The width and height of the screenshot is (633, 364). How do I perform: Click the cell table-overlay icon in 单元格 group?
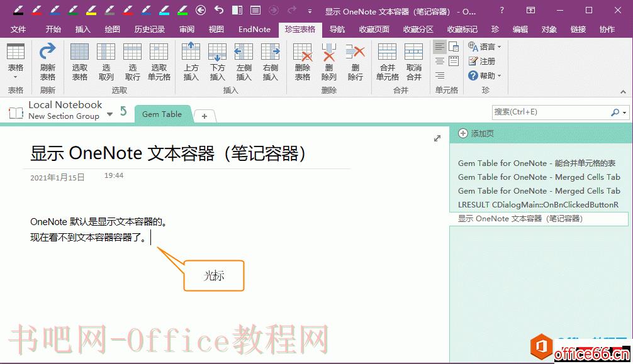point(454,47)
